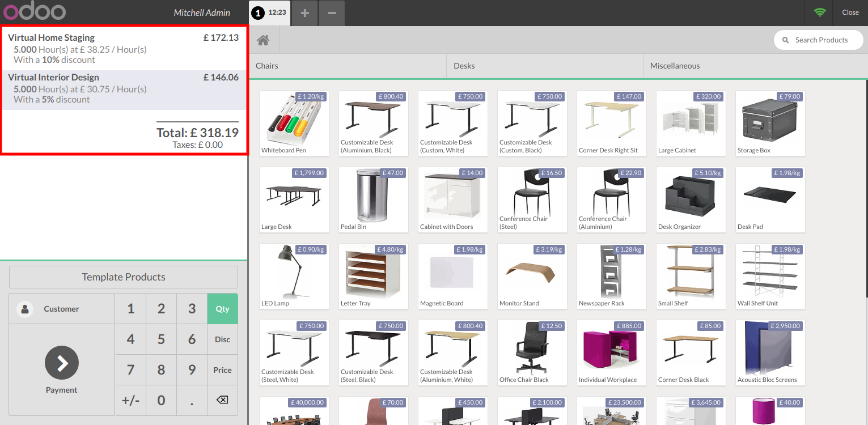Click the numpad decimal point key
Viewport: 868px width, 425px height.
click(192, 400)
